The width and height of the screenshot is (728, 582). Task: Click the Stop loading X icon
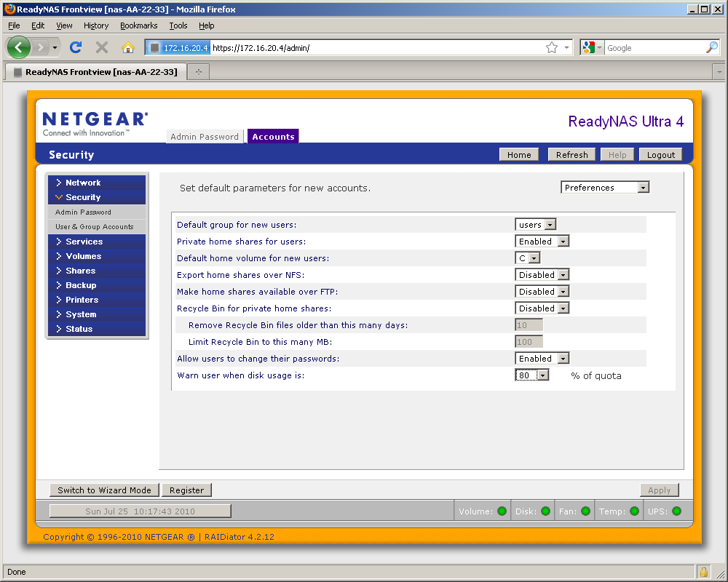102,47
